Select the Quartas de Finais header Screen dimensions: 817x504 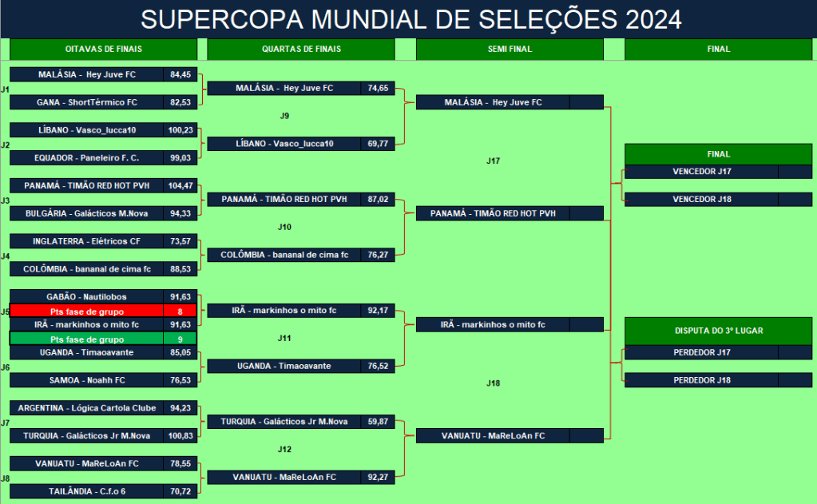(301, 50)
